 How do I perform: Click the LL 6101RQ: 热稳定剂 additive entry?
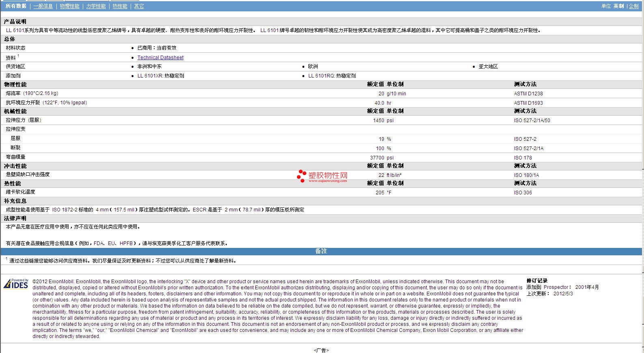pyautogui.click(x=332, y=76)
